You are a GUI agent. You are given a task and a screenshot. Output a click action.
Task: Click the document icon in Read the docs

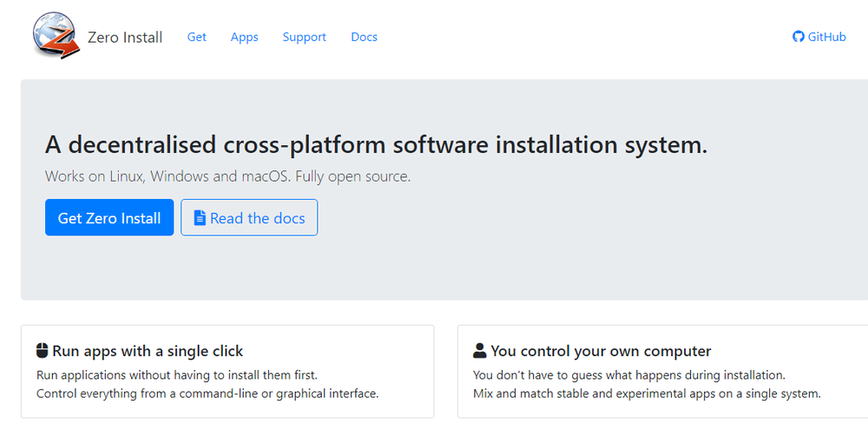(x=200, y=218)
